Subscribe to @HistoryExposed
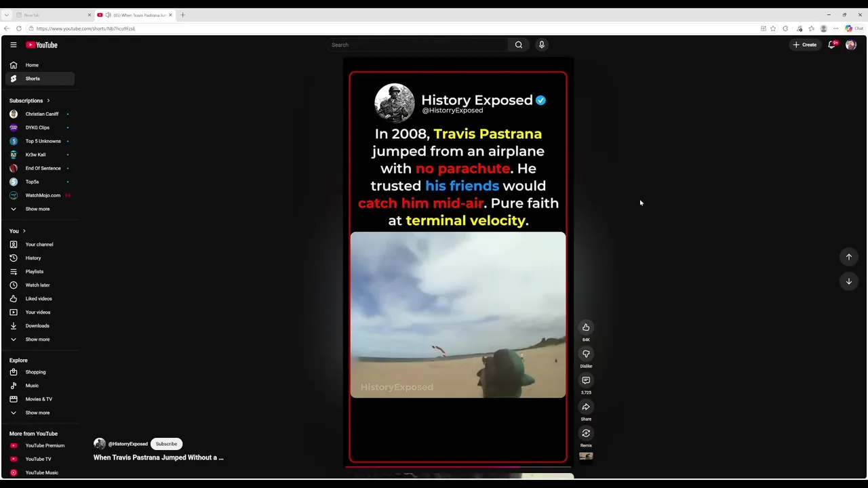Image resolution: width=868 pixels, height=488 pixels. [x=166, y=444]
